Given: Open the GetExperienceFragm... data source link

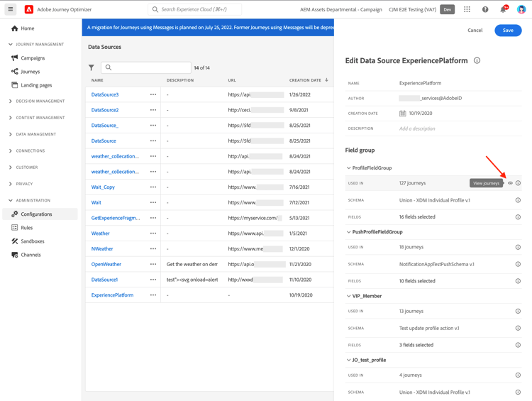Looking at the screenshot, I should [x=116, y=218].
